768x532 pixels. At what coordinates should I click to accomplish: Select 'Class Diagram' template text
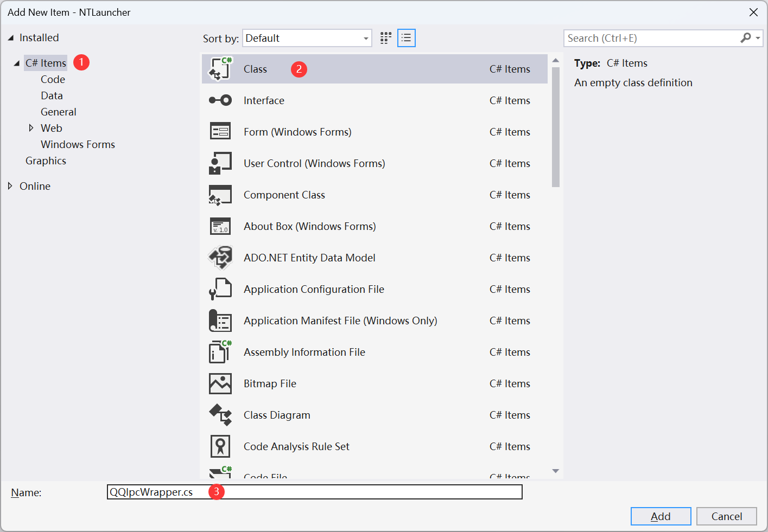click(x=277, y=415)
